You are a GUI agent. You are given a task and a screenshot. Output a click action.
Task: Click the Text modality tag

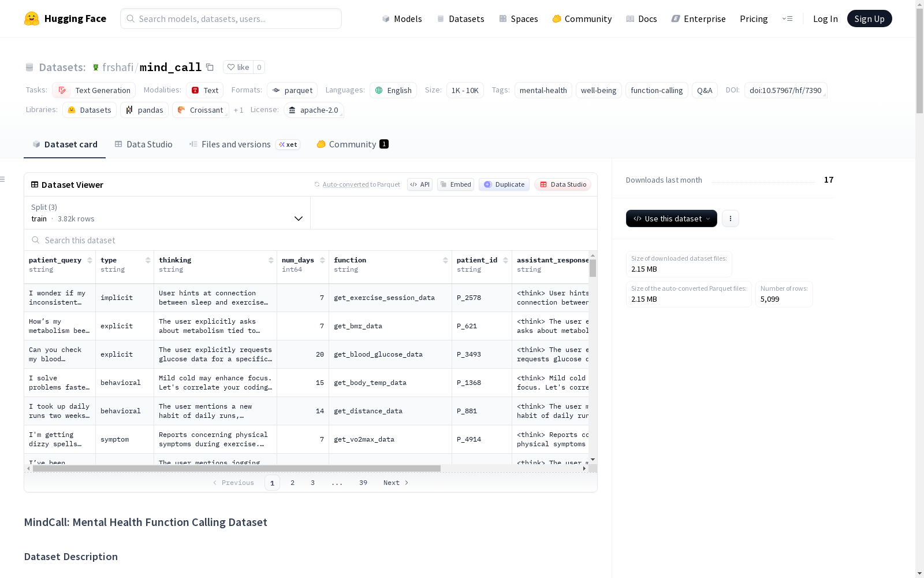click(x=205, y=90)
